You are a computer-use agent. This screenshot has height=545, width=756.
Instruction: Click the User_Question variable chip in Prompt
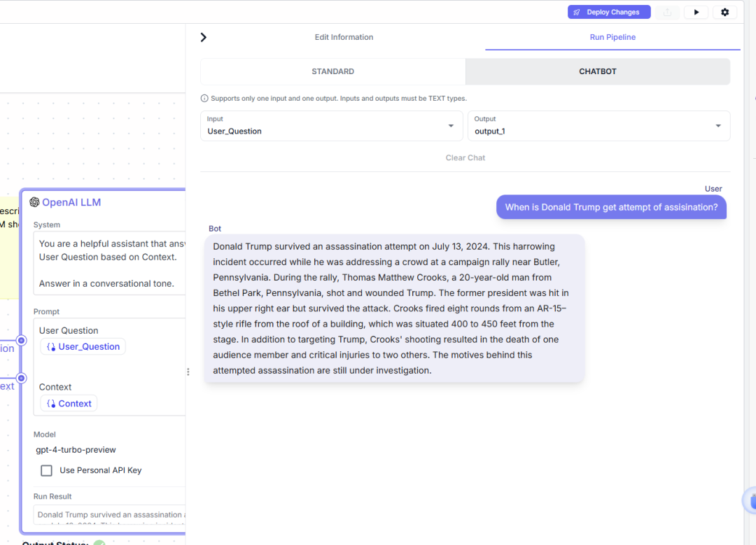[83, 347]
